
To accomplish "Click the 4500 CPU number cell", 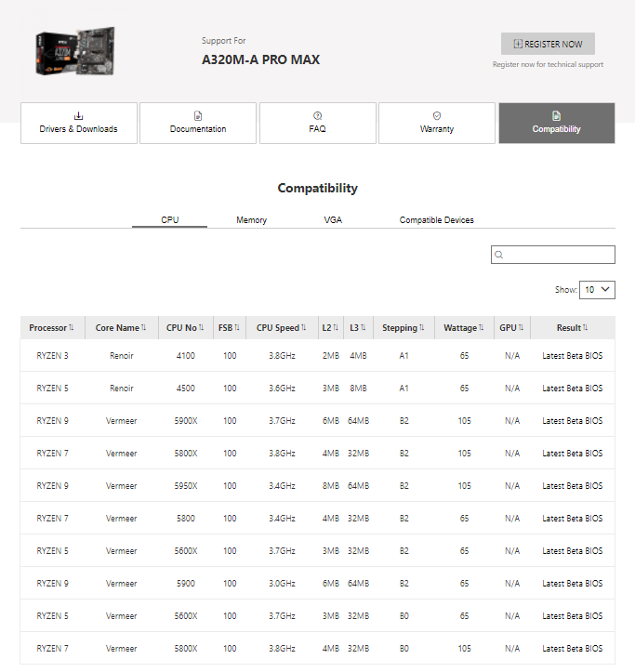I will (x=186, y=389).
